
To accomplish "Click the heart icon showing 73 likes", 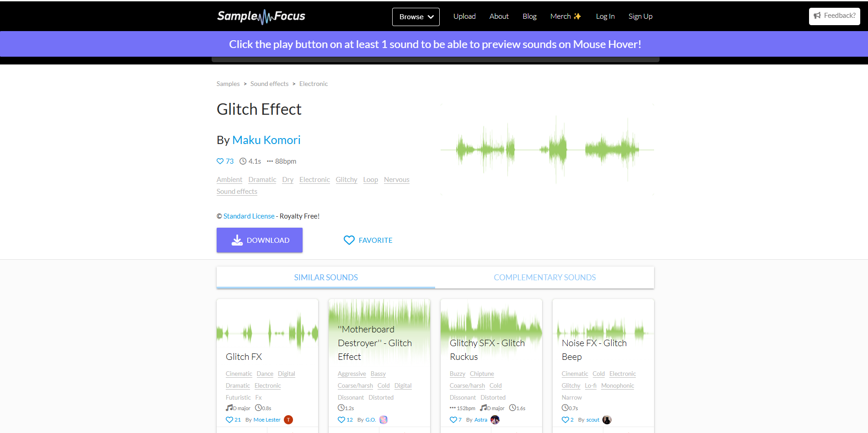I will (x=220, y=161).
